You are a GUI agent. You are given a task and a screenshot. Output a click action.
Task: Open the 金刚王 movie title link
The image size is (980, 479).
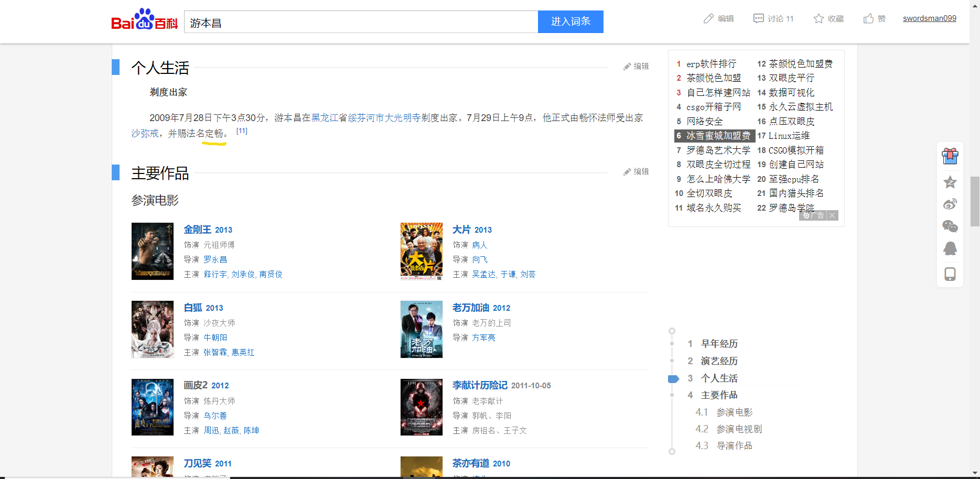[x=197, y=230]
